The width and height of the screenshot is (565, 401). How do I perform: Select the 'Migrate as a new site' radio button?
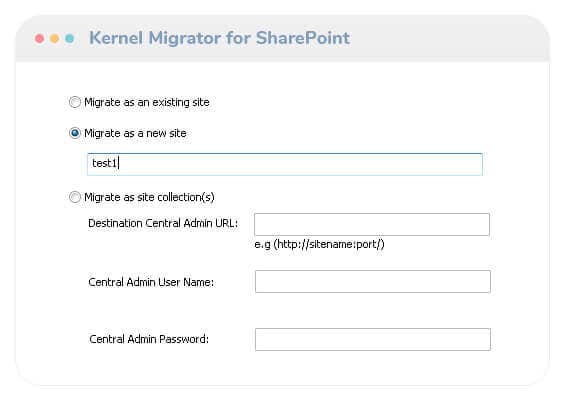tap(75, 133)
